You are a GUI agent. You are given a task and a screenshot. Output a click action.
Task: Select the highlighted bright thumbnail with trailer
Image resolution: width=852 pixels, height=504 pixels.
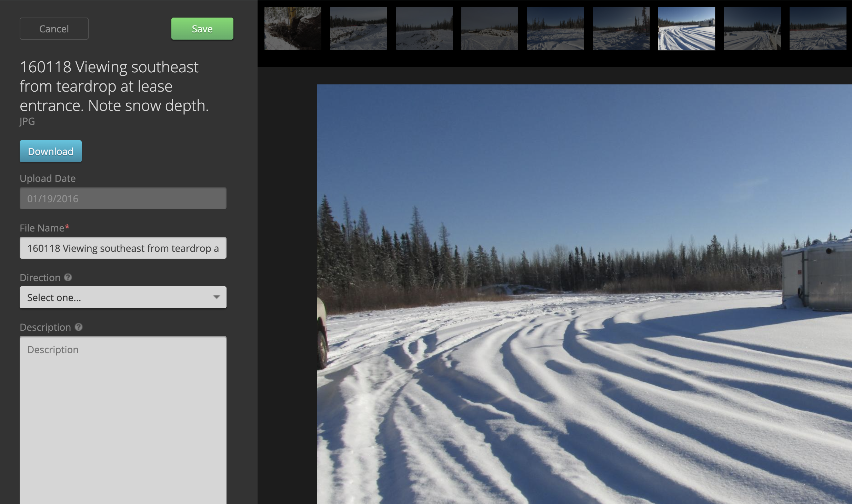pos(686,29)
